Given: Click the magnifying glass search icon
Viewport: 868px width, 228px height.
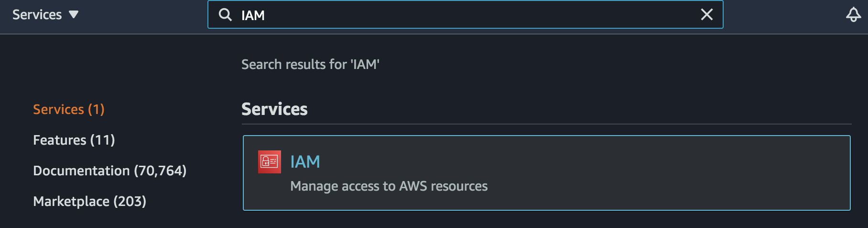Looking at the screenshot, I should pyautogui.click(x=225, y=15).
